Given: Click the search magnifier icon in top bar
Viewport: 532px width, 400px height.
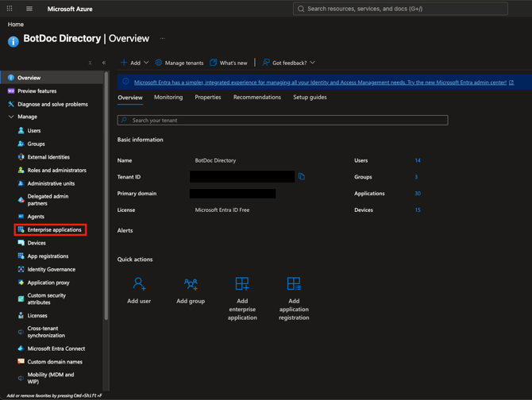Looking at the screenshot, I should 301,9.
